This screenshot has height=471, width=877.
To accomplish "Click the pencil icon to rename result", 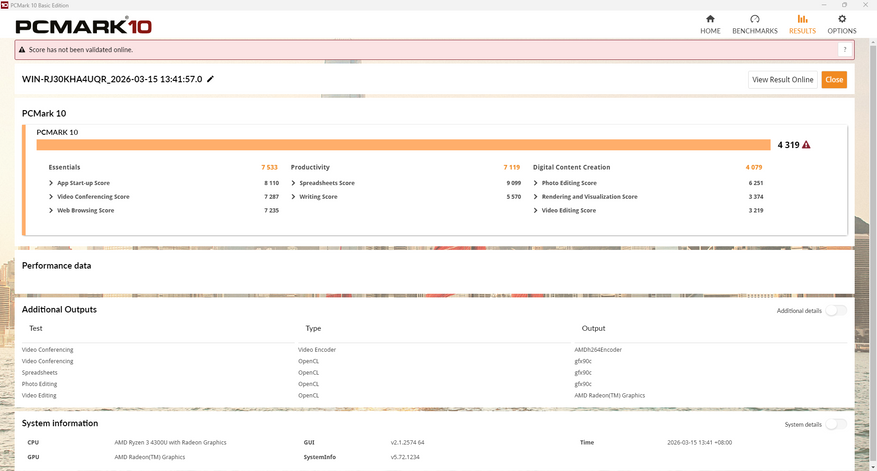I will [x=210, y=79].
